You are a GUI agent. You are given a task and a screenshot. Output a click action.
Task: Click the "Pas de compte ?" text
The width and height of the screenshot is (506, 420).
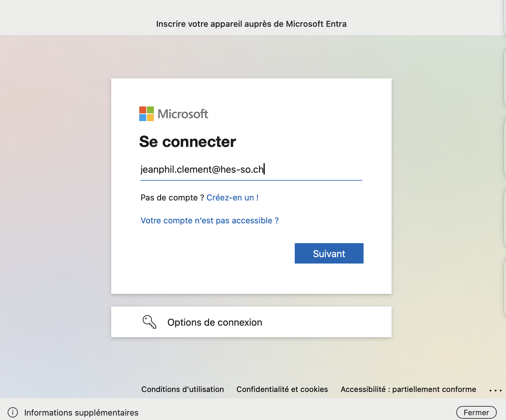[172, 198]
